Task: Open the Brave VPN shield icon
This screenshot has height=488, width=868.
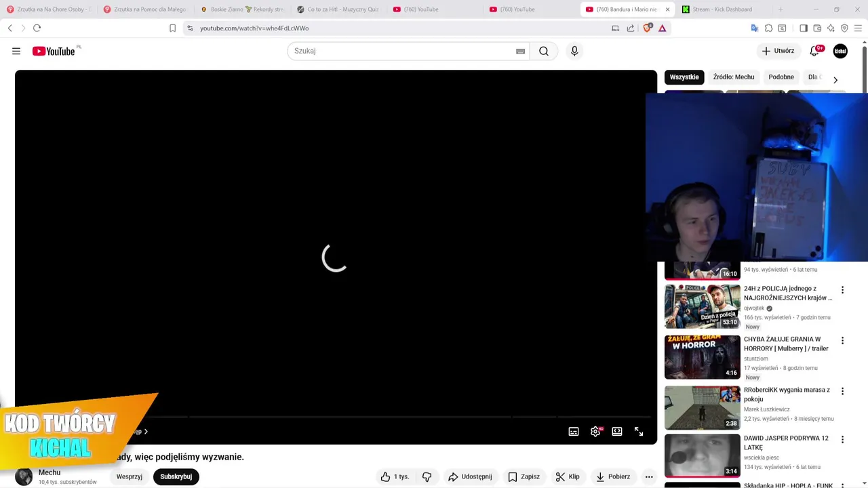Action: pyautogui.click(x=844, y=28)
